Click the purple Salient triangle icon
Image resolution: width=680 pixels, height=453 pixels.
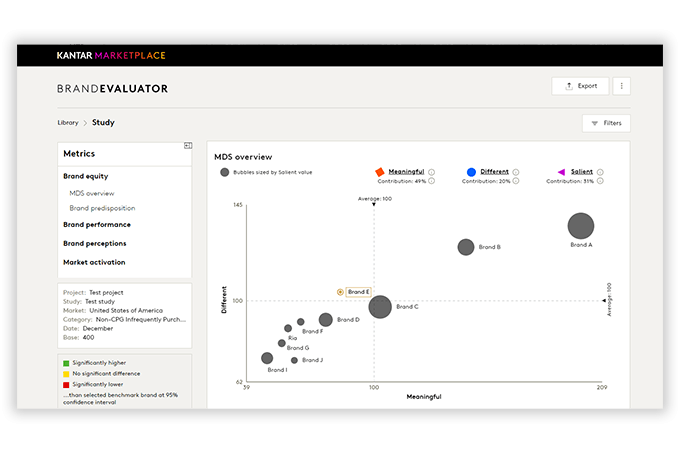point(561,172)
